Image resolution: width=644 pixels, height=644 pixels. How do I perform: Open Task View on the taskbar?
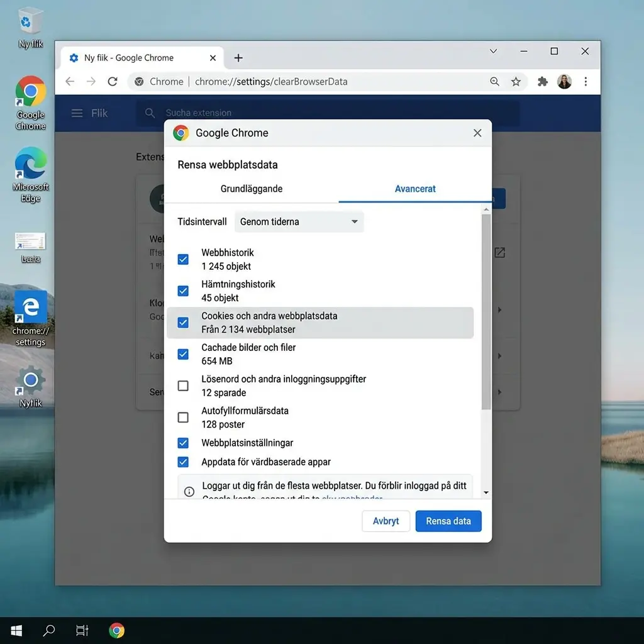(82, 630)
